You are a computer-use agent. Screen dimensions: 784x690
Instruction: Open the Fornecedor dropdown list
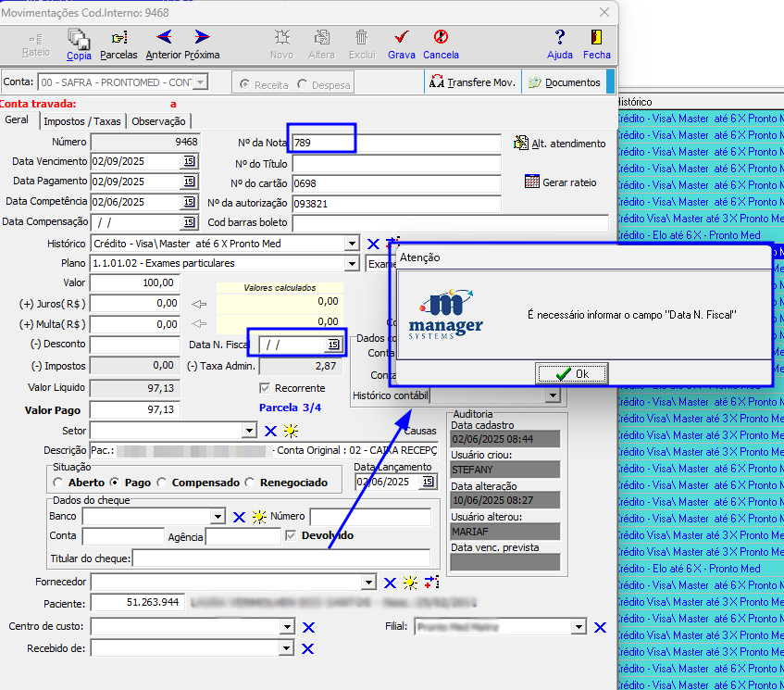tap(368, 583)
